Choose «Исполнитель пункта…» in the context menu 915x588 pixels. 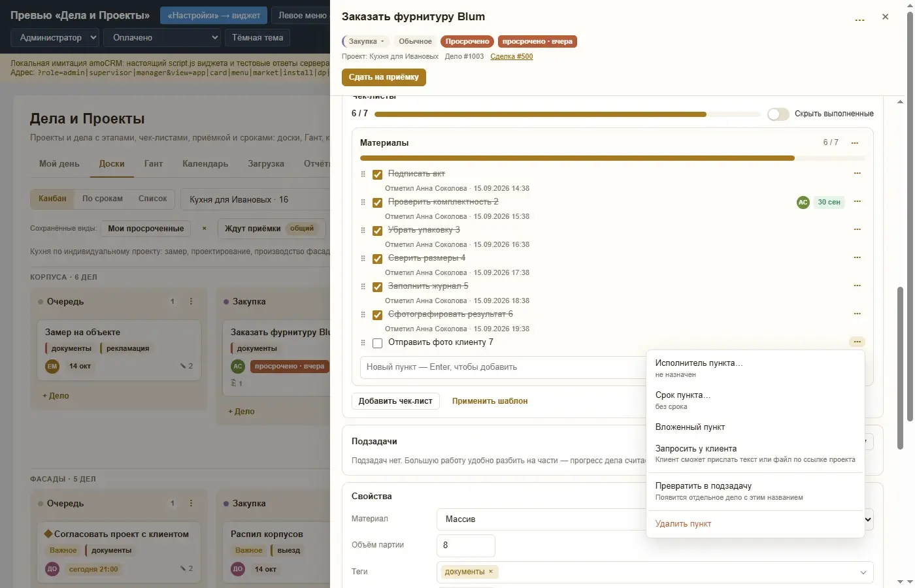pyautogui.click(x=756, y=368)
